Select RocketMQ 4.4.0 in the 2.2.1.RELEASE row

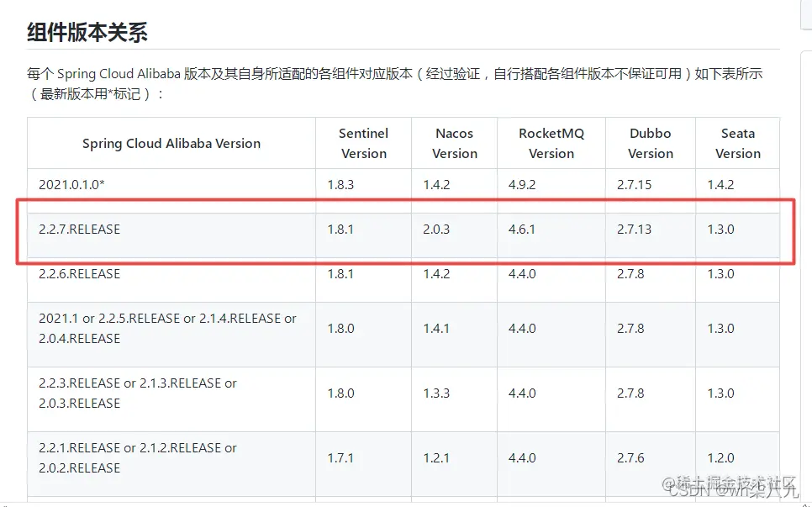pyautogui.click(x=522, y=458)
